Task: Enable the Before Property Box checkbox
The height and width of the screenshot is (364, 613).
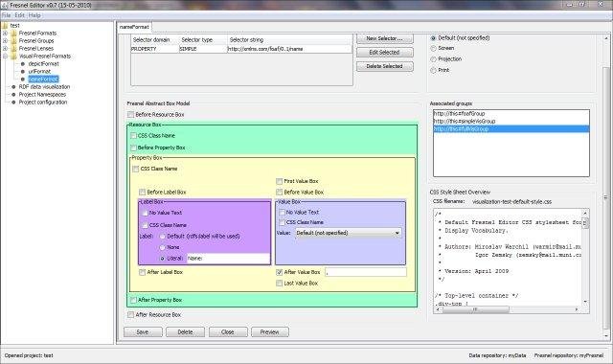Action: pos(133,148)
